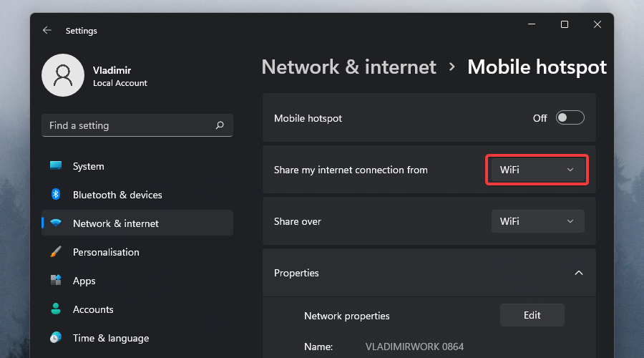Click the Personalisation paintbrush icon
The height and width of the screenshot is (358, 644).
point(56,252)
